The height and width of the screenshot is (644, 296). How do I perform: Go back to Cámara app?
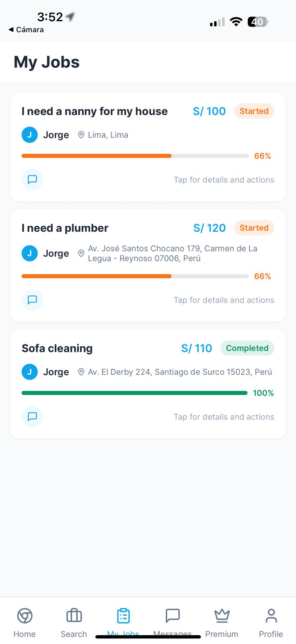click(x=26, y=29)
